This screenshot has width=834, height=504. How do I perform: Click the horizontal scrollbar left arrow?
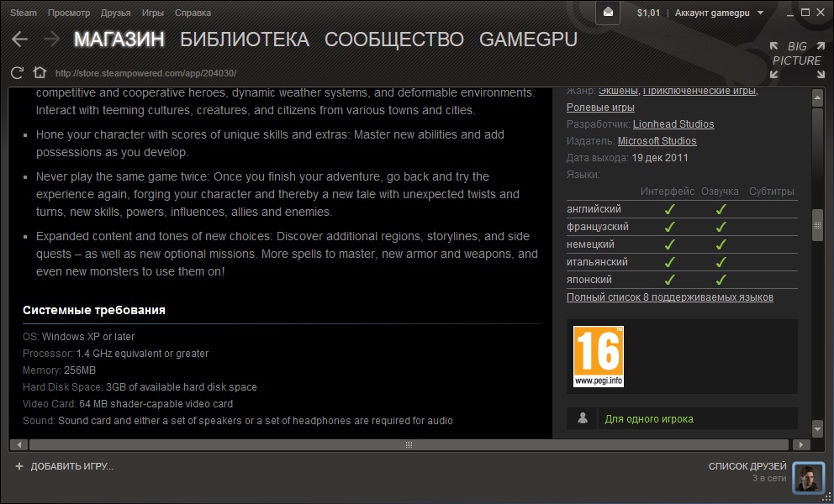click(x=18, y=444)
